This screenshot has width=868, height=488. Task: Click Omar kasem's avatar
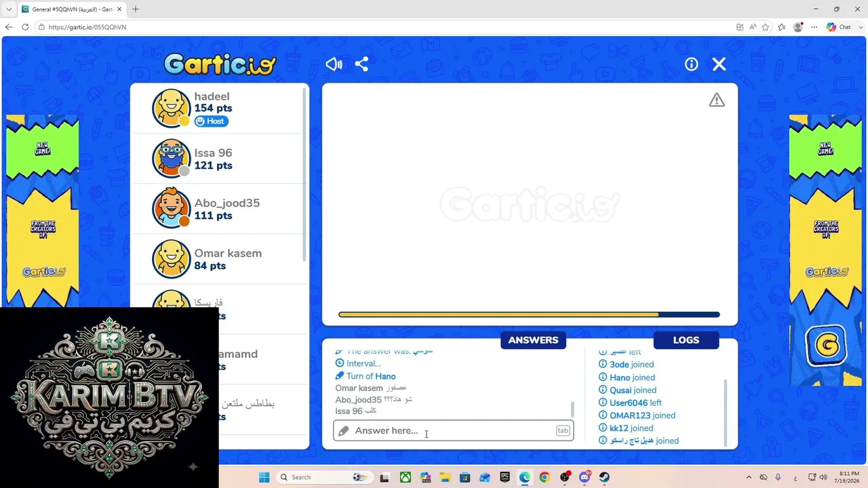coord(171,258)
